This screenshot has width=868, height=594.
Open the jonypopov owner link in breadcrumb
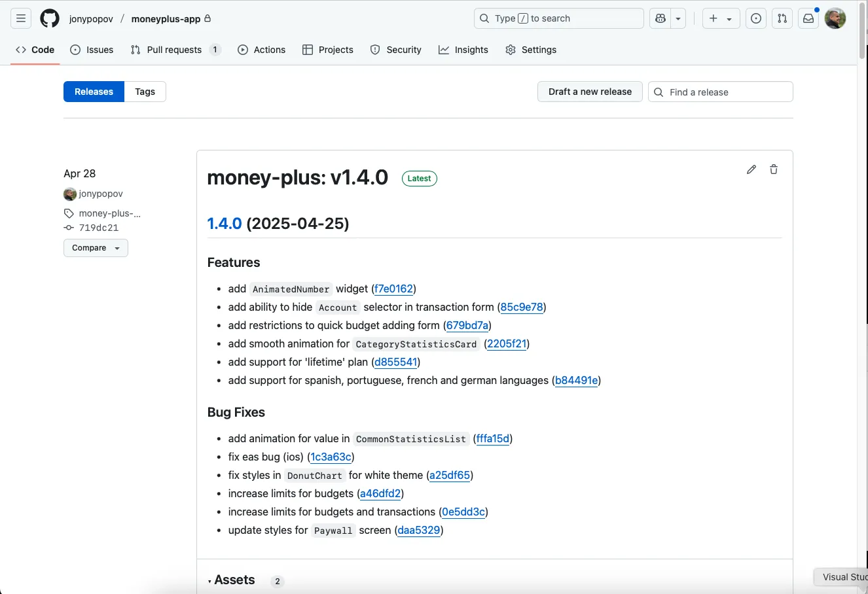pyautogui.click(x=91, y=19)
